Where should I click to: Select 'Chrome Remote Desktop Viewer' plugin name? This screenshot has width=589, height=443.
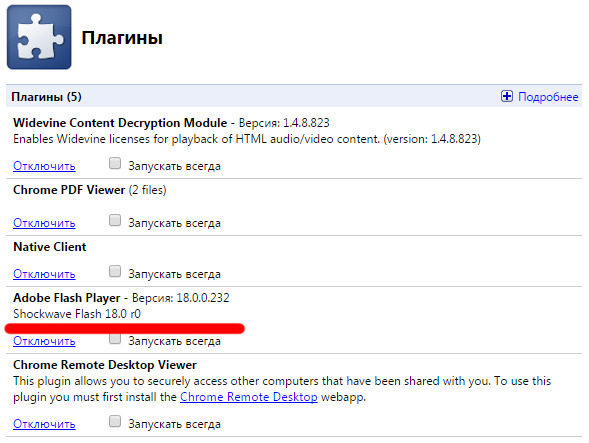pos(105,365)
